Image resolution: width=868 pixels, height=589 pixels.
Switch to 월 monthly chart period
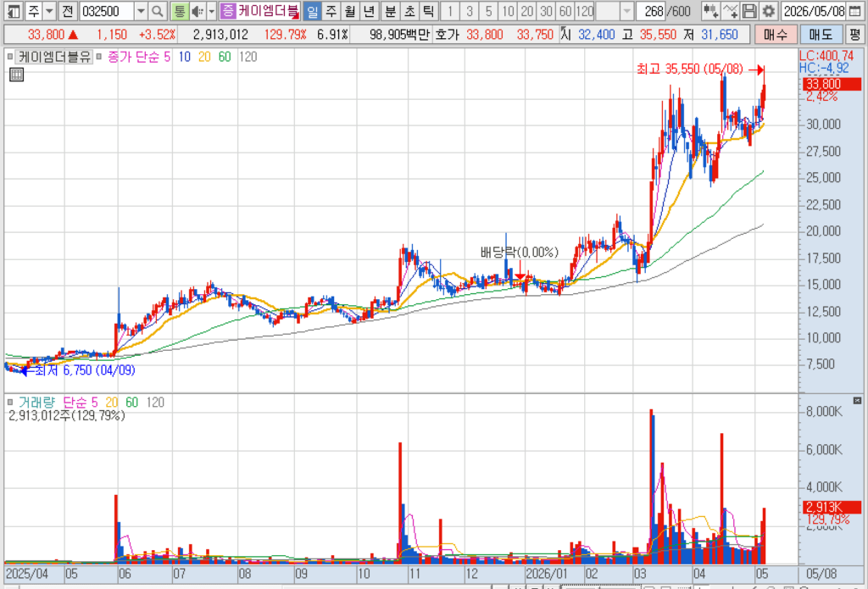tap(350, 10)
